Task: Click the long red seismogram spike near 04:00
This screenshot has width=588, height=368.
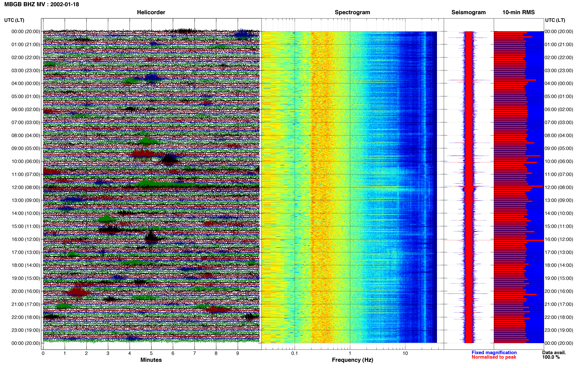Action: tap(469, 80)
